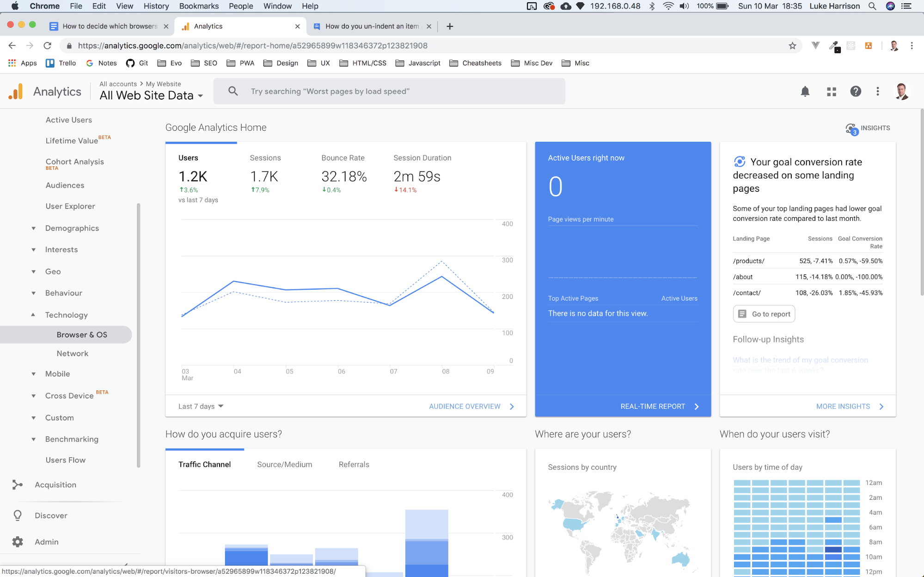Viewport: 924px width, 577px height.
Task: Expand the Cross Device section
Action: click(34, 396)
